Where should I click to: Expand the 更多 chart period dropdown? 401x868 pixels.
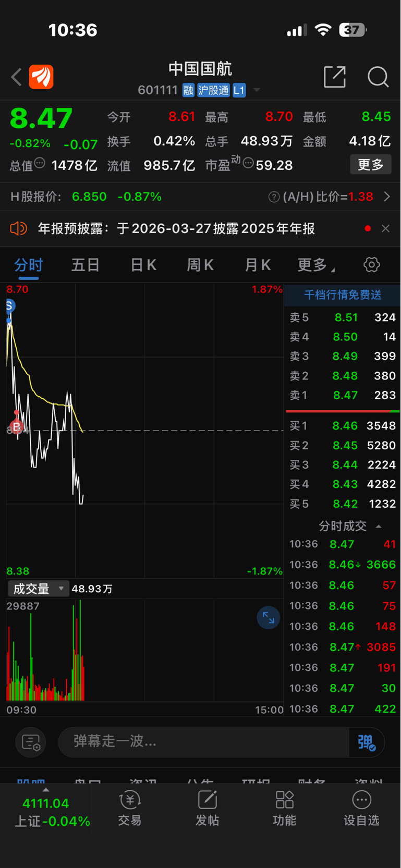pos(316,265)
